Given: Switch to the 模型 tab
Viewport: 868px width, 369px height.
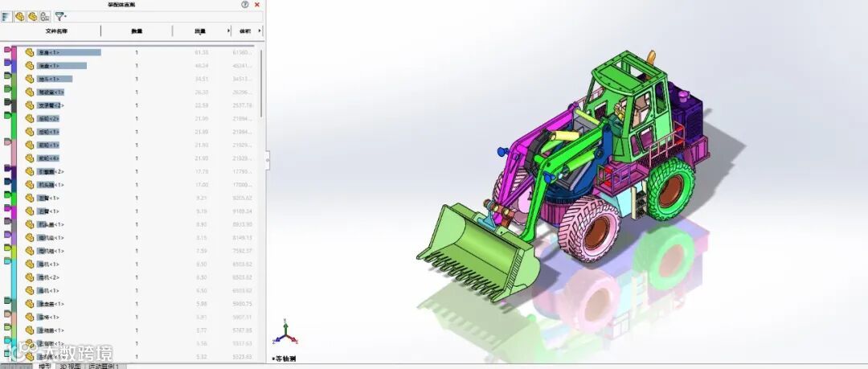Looking at the screenshot, I should point(45,366).
